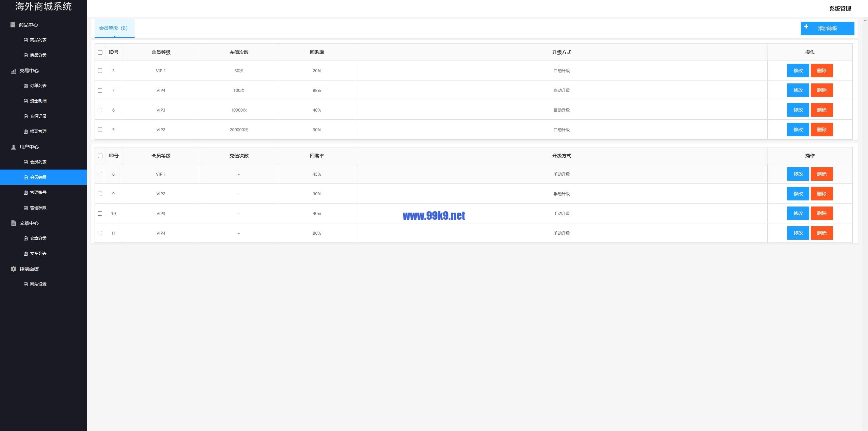The height and width of the screenshot is (431, 868).
Task: Click the icon beside 网站设置
Action: tap(26, 284)
